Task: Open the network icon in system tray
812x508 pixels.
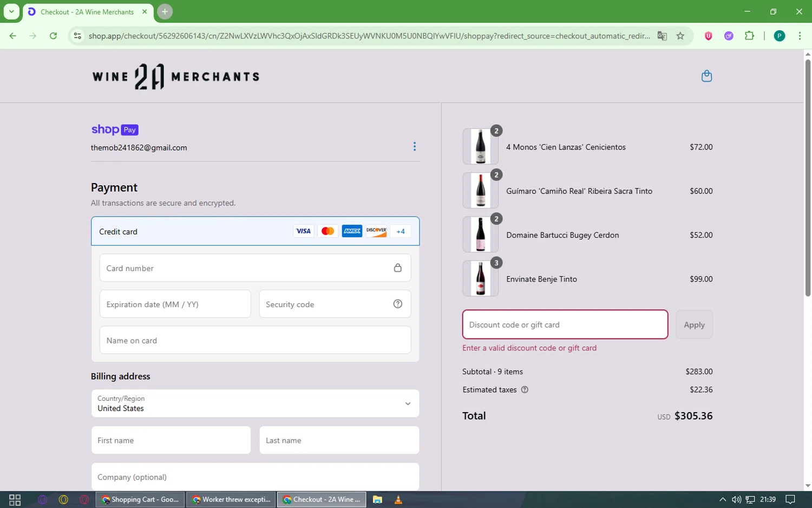Action: tap(750, 499)
